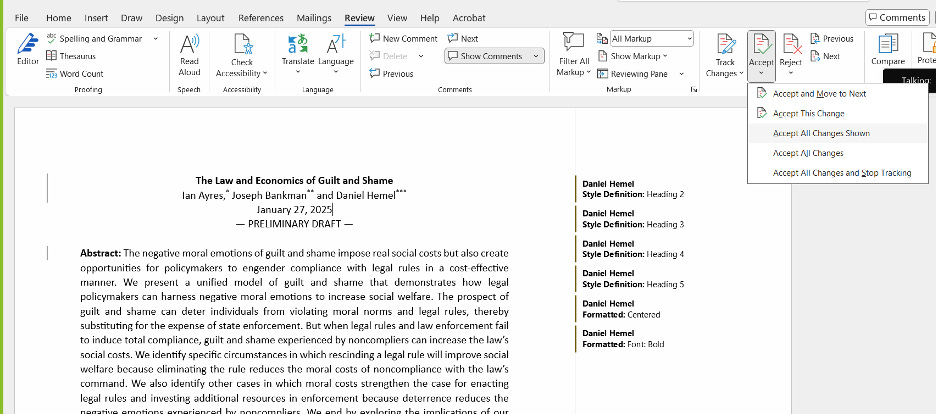
Task: Expand the Reject dropdown arrow
Action: point(791,73)
